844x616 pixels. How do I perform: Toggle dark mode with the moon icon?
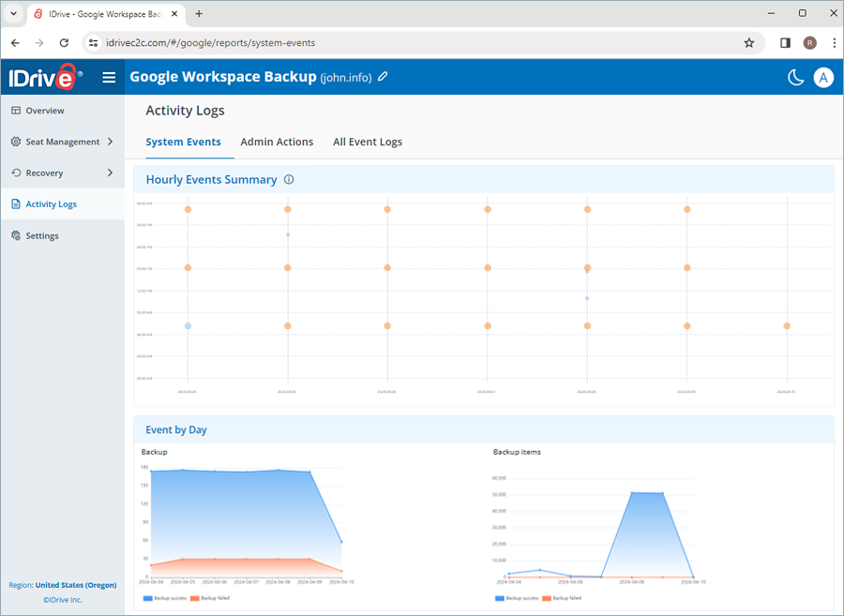[795, 78]
